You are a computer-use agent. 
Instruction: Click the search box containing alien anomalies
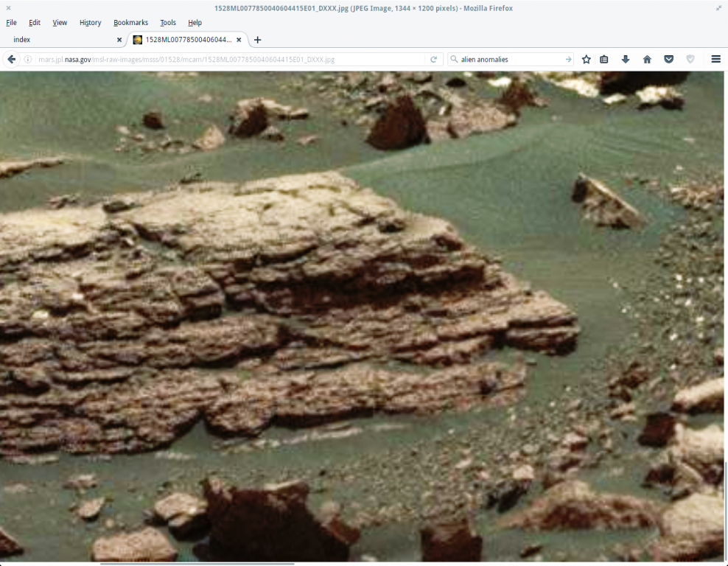coord(510,59)
